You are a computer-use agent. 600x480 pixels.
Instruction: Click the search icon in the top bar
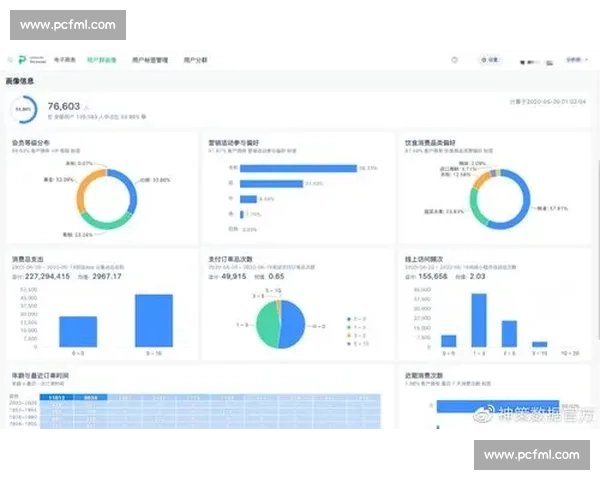pyautogui.click(x=454, y=60)
